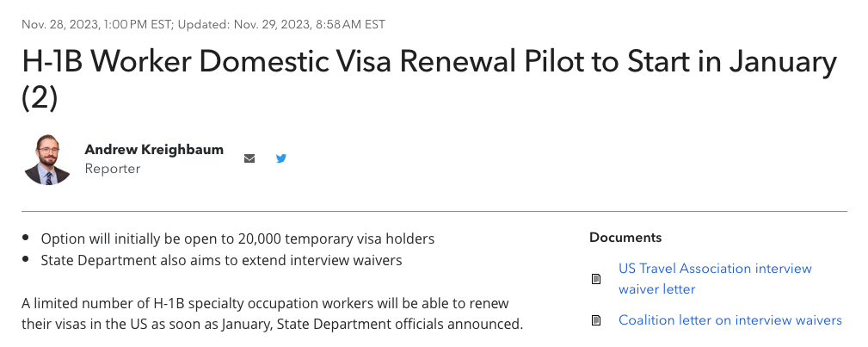
Task: Open the reporter's Twitter profile icon
Action: pyautogui.click(x=281, y=158)
